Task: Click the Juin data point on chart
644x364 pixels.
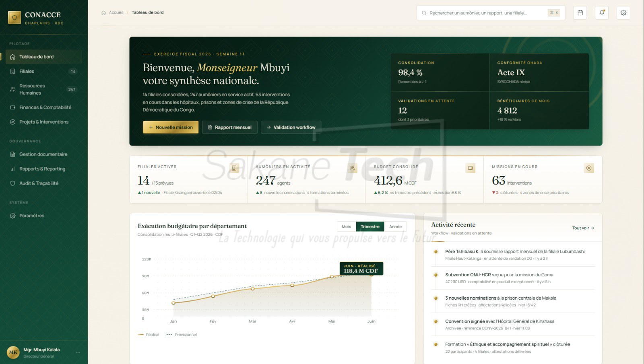Action: tap(372, 275)
